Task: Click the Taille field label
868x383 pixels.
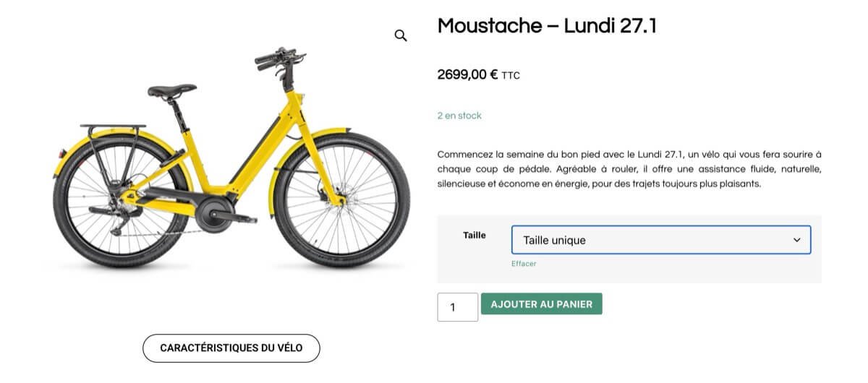Action: coord(475,235)
